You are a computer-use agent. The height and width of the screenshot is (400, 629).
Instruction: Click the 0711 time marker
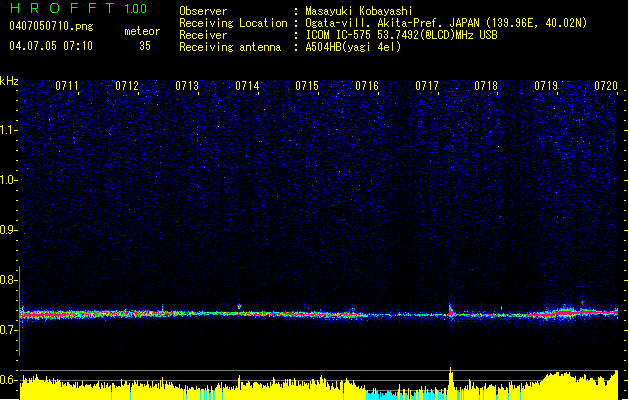(67, 86)
